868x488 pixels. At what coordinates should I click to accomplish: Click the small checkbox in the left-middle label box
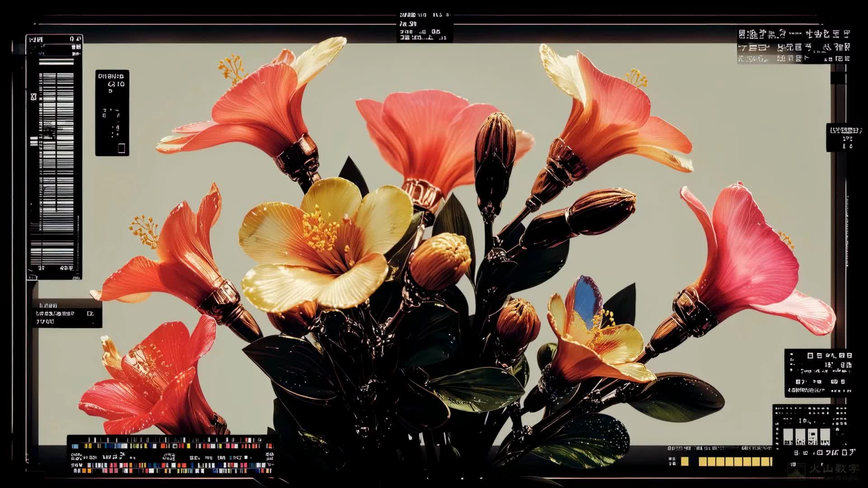tap(90, 313)
